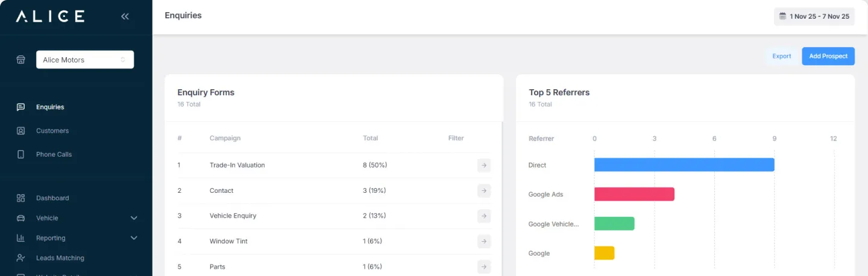The width and height of the screenshot is (868, 276).
Task: Open Phone Calls from the sidebar
Action: click(54, 154)
